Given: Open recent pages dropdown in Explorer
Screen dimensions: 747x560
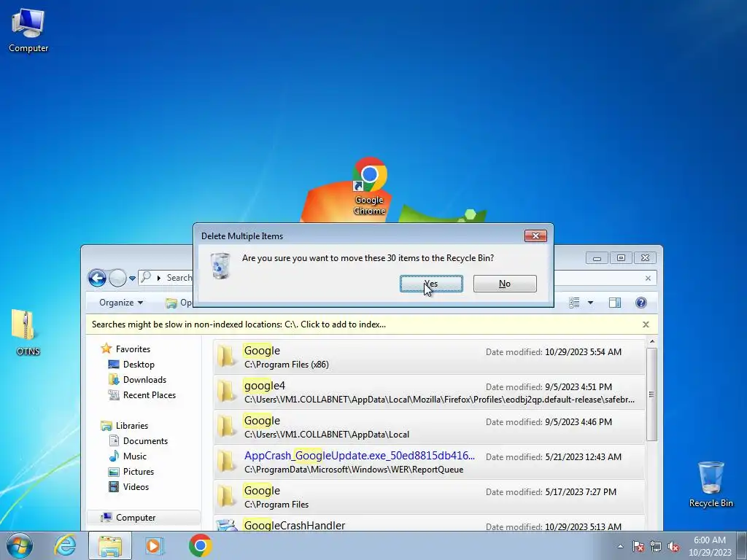Looking at the screenshot, I should [x=133, y=278].
